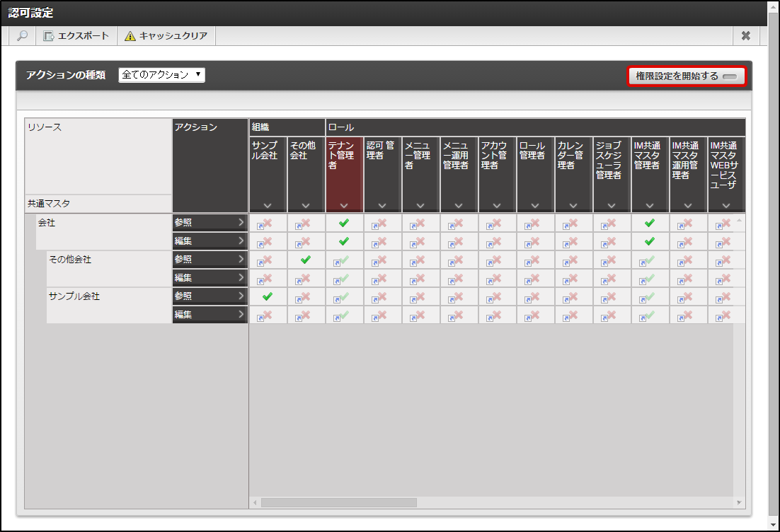Expand the IM共通マスタ管理者 column chevron
Screen dimensions: 780x532
[650, 205]
